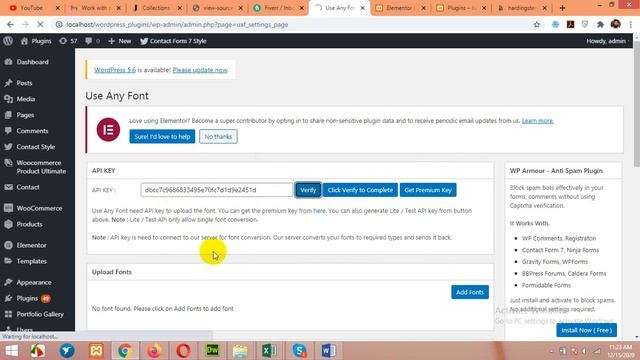Open a new browser tab
This screenshot has height=360, width=640.
[562, 8]
